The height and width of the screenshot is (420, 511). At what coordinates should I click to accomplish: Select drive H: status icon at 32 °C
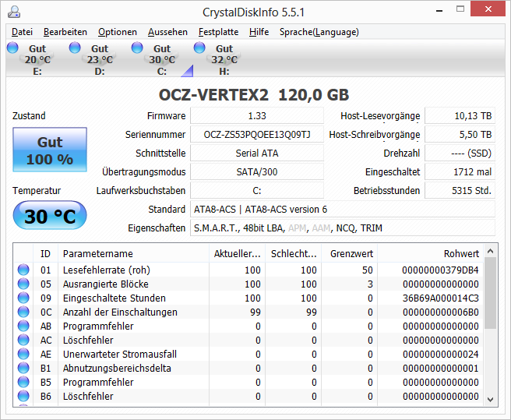[x=199, y=48]
